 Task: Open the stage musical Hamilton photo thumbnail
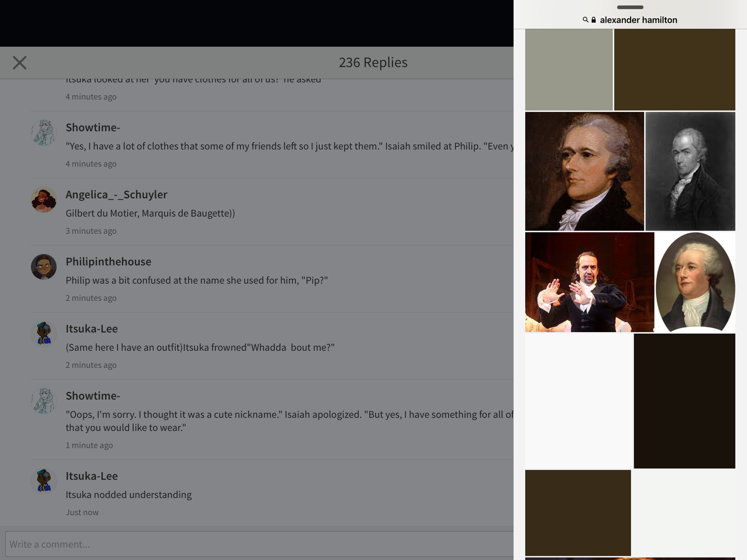point(589,282)
